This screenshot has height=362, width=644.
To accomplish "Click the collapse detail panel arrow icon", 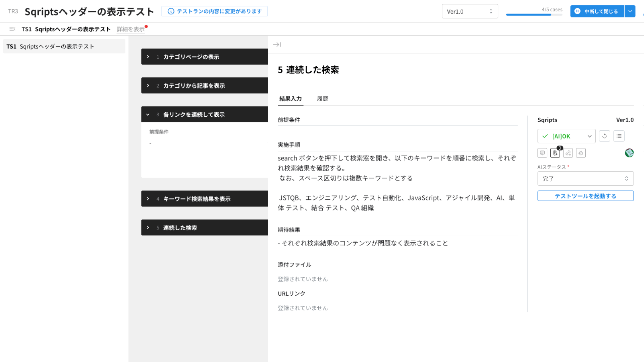I will [x=277, y=45].
